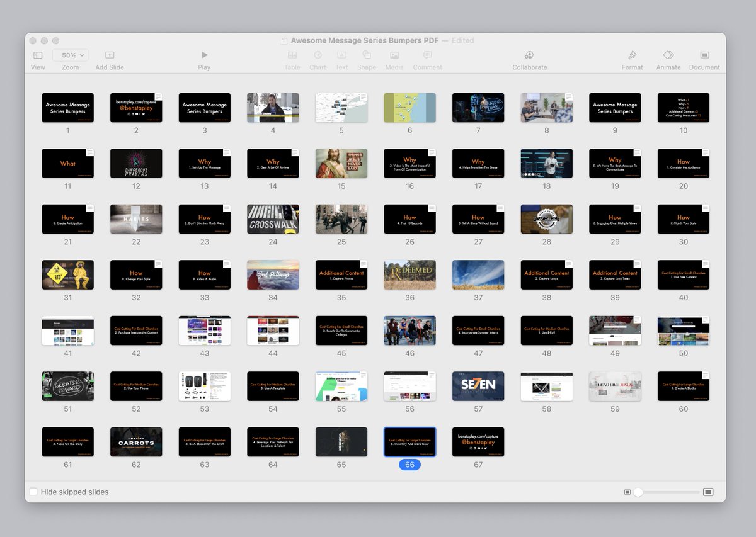The height and width of the screenshot is (537, 756).
Task: Select slide 35 Additional Content Capture Photos
Action: (x=341, y=275)
